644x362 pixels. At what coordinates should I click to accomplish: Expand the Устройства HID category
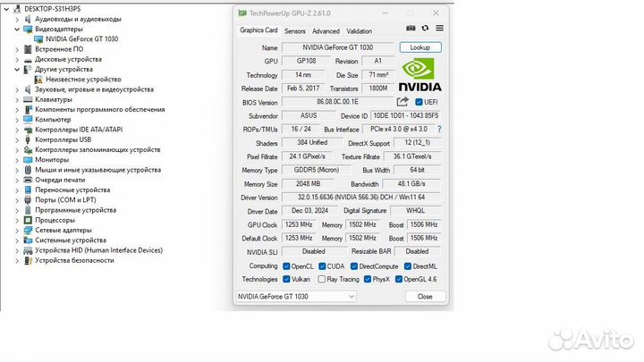[x=17, y=250]
